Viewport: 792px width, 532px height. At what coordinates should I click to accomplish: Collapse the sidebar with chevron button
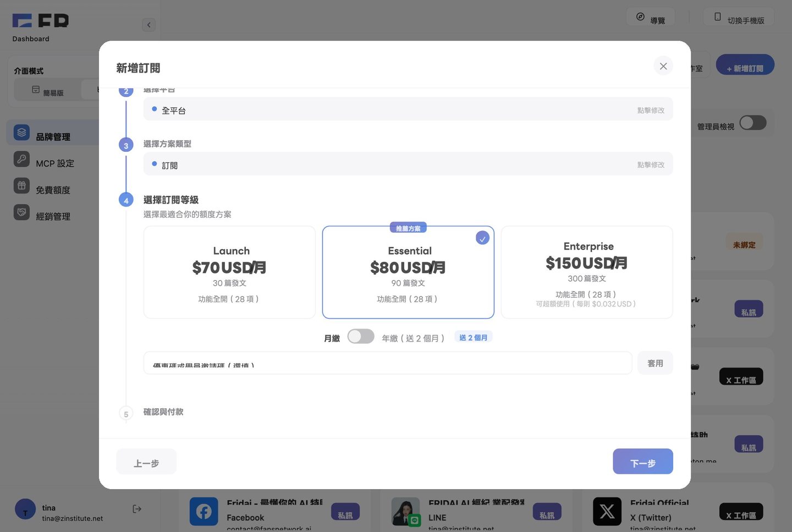148,25
